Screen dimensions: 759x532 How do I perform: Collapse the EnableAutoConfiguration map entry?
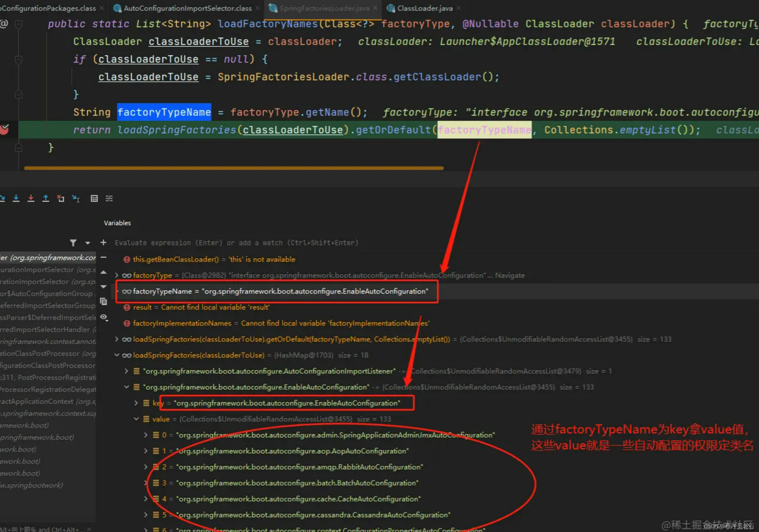(x=126, y=387)
